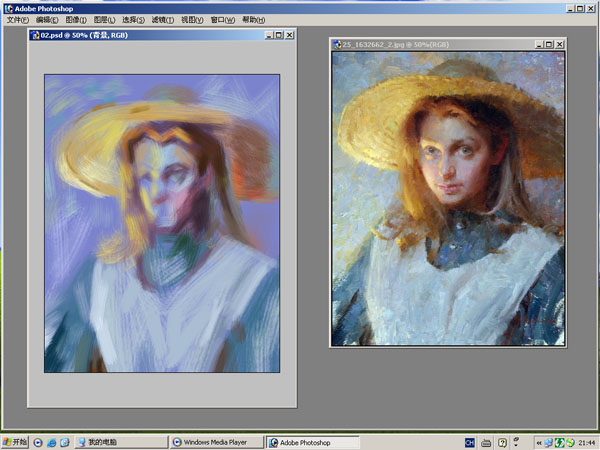
Task: Click the language bar keyboard icon
Action: (x=486, y=443)
